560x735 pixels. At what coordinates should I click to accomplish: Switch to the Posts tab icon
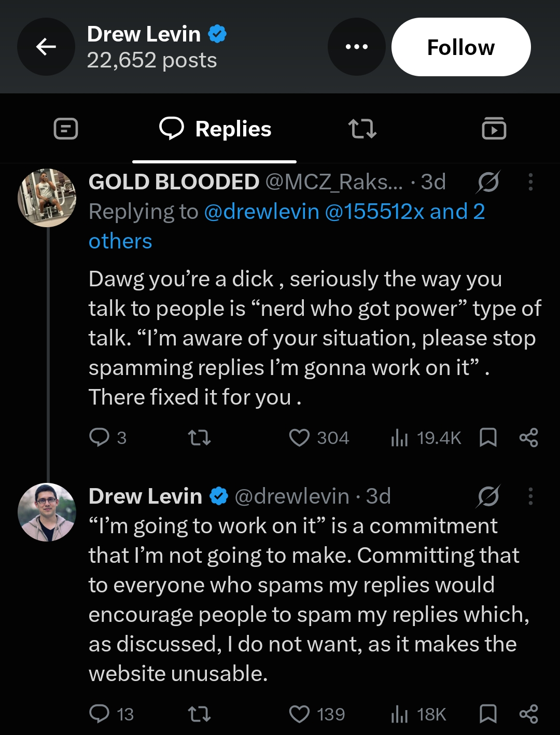pos(66,129)
